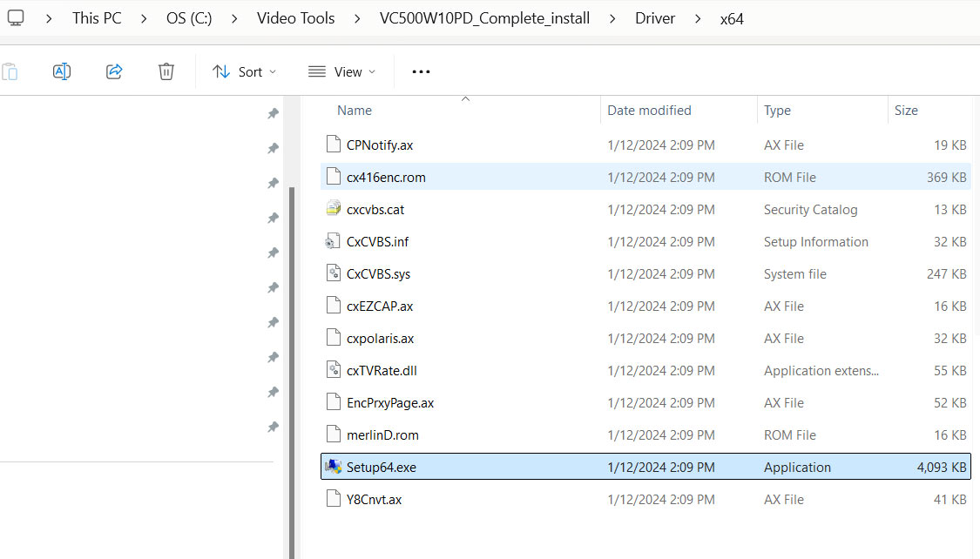
Task: Select the cx416enc.rom file
Action: point(386,177)
